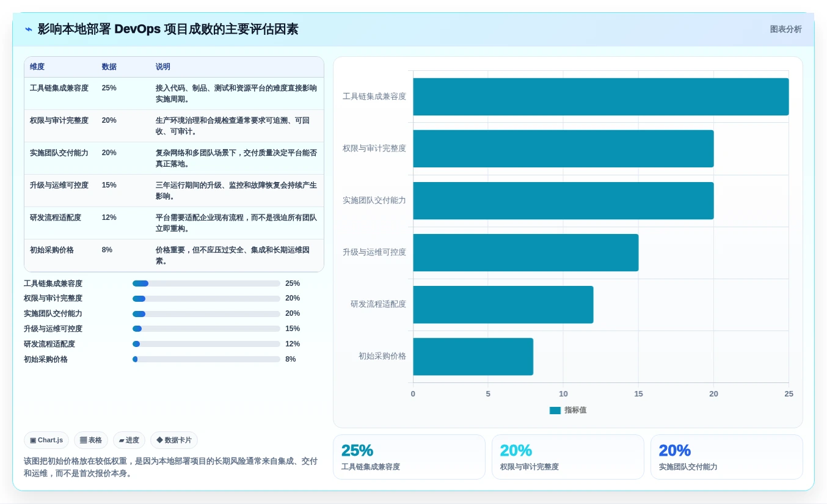
Task: Click the 15% value in the table
Action: click(109, 185)
